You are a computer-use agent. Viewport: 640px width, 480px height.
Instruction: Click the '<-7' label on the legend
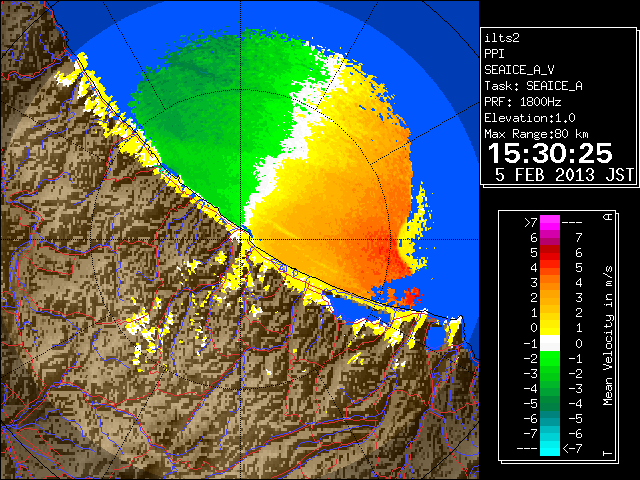572,449
